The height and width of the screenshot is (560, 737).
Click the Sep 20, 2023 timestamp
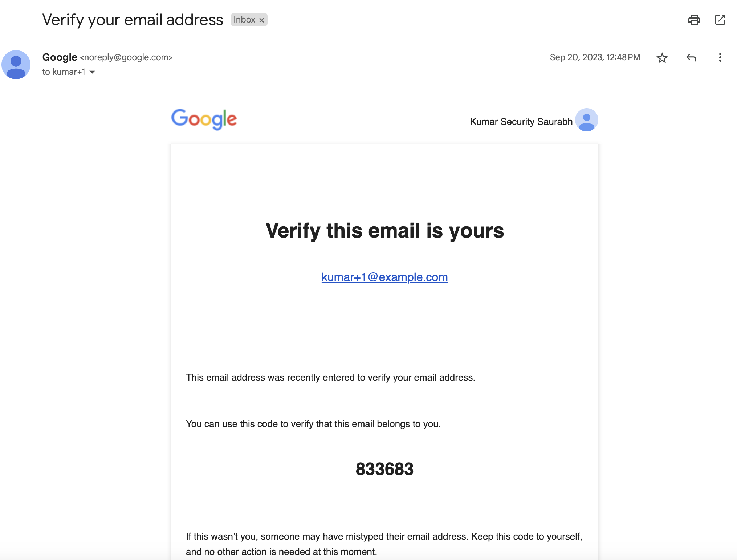click(595, 57)
